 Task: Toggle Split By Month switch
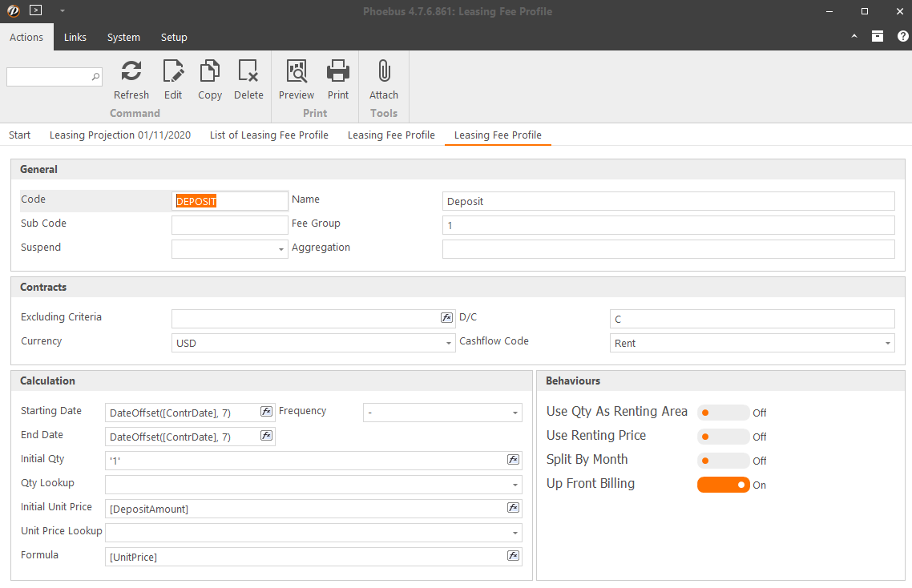(723, 461)
